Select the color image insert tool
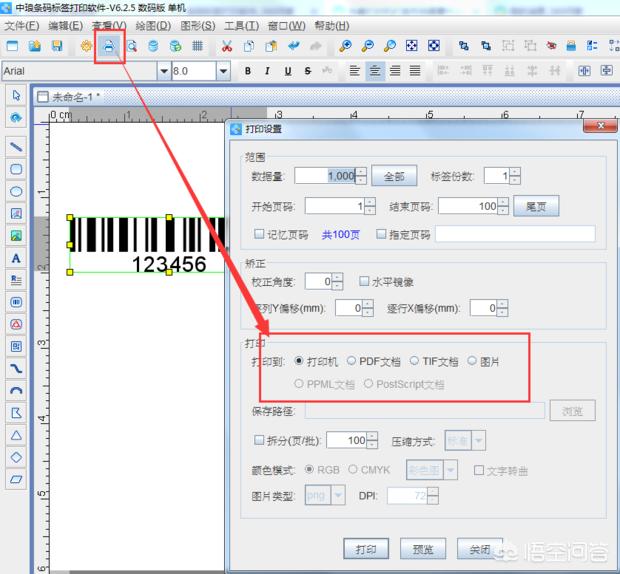This screenshot has width=620, height=574. 16,236
